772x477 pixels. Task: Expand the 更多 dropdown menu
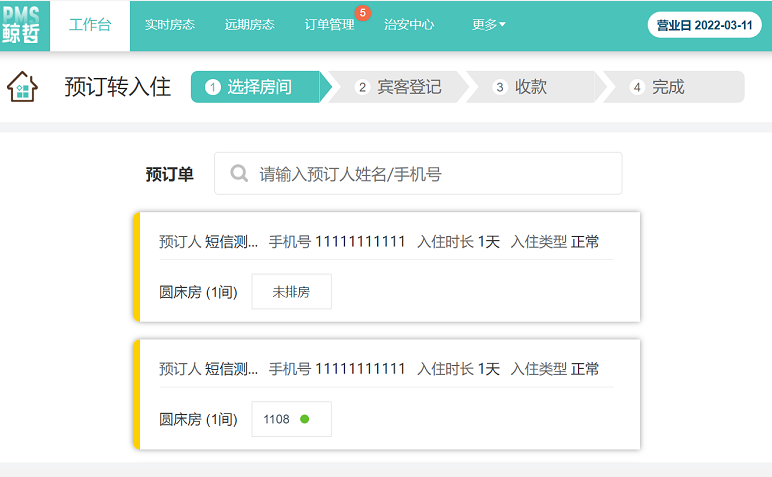click(x=488, y=25)
